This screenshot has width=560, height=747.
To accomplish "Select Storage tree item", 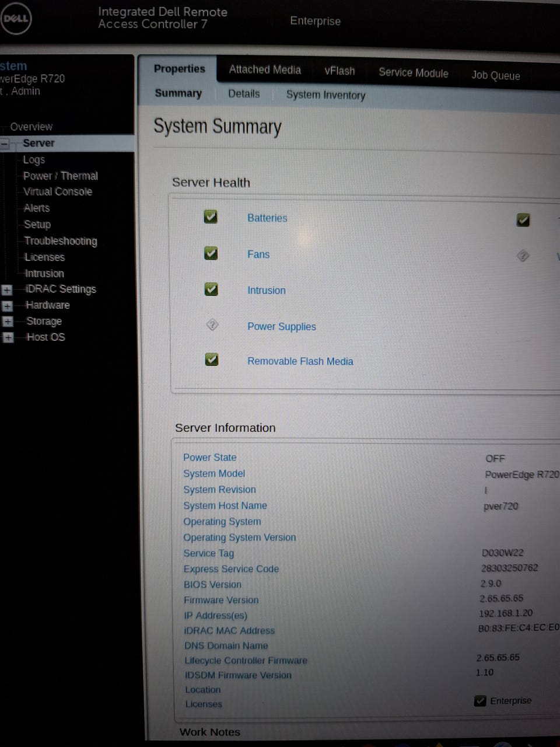I will (x=44, y=322).
